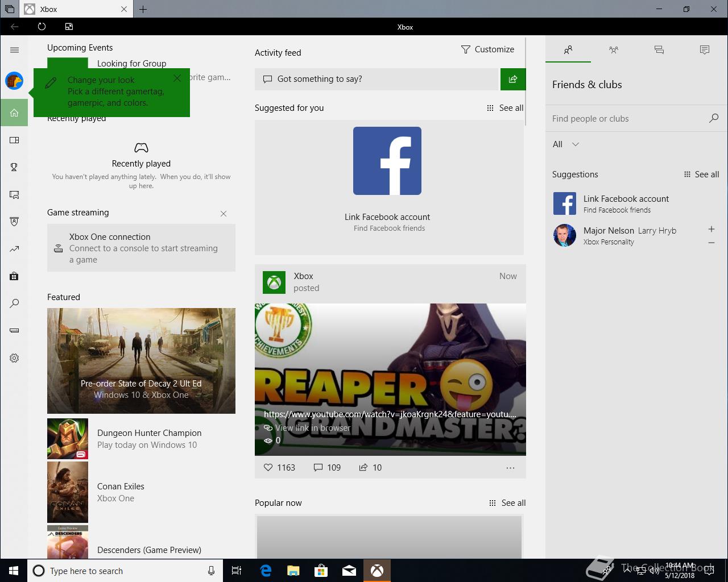Go back with the arrow button

(x=15, y=27)
